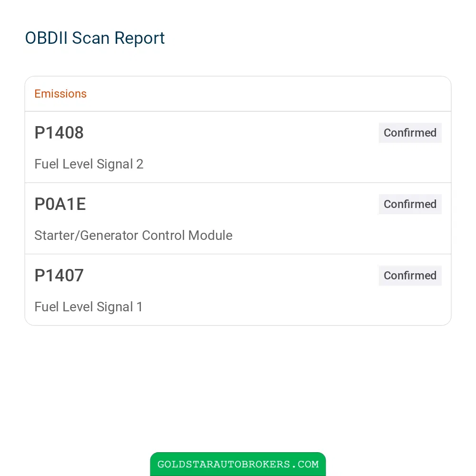Select the Emissions section header

[60, 94]
